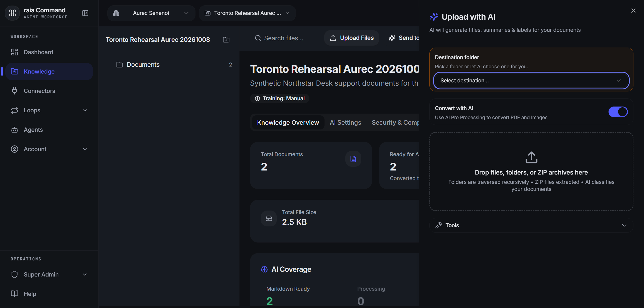Expand the Loops menu chevron
Image resolution: width=644 pixels, height=308 pixels.
tap(85, 110)
